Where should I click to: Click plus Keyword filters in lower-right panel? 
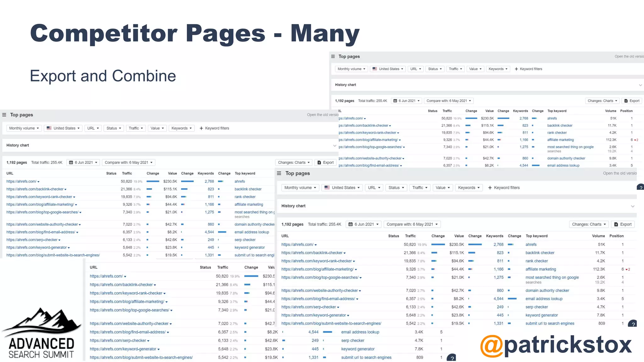(504, 188)
